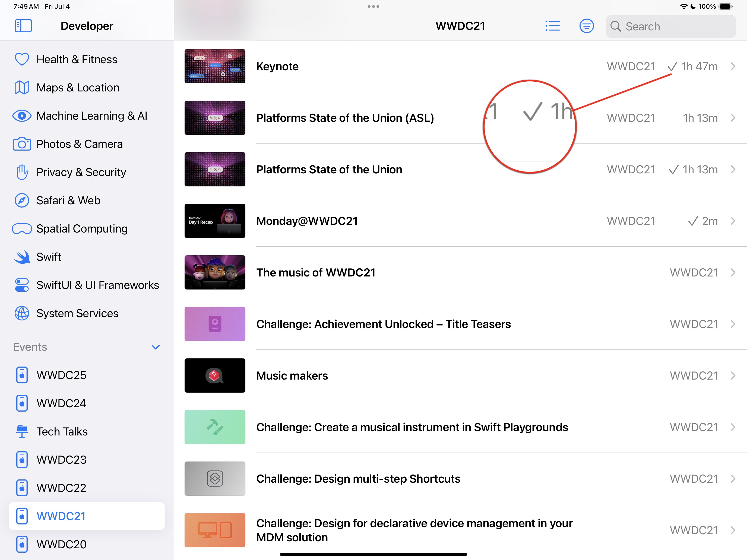Select Machine Learning & AI eye icon
The width and height of the screenshot is (747, 560).
22,116
